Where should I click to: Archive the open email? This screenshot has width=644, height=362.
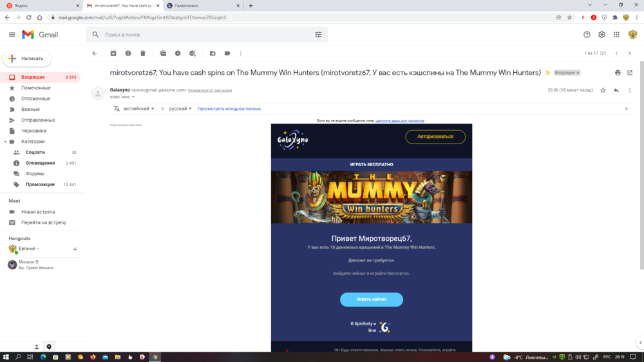point(113,53)
